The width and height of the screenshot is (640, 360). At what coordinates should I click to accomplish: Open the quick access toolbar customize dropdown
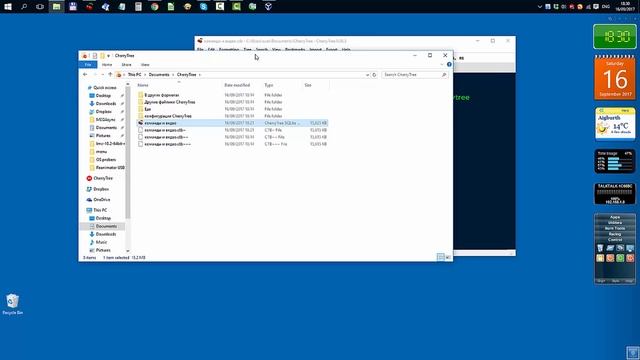[109, 56]
